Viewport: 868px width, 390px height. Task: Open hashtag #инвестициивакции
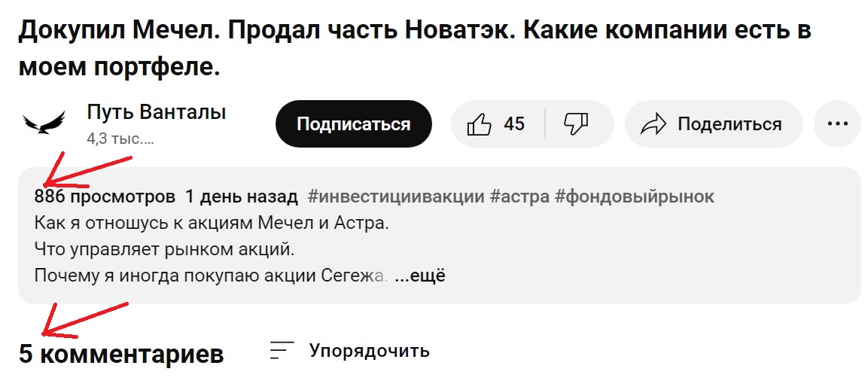(396, 197)
